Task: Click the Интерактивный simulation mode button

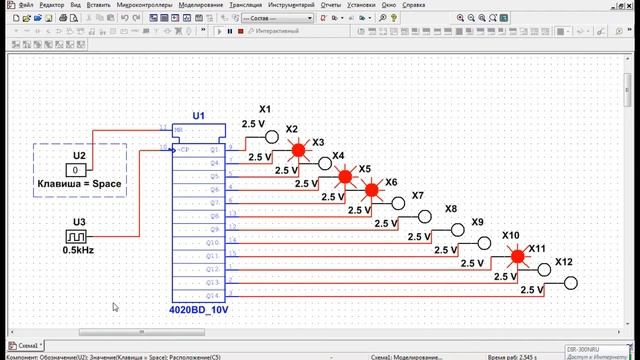Action: tap(273, 31)
